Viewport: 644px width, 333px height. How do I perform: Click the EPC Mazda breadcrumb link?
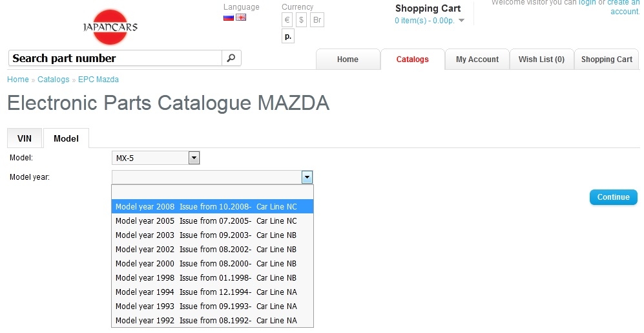click(99, 80)
